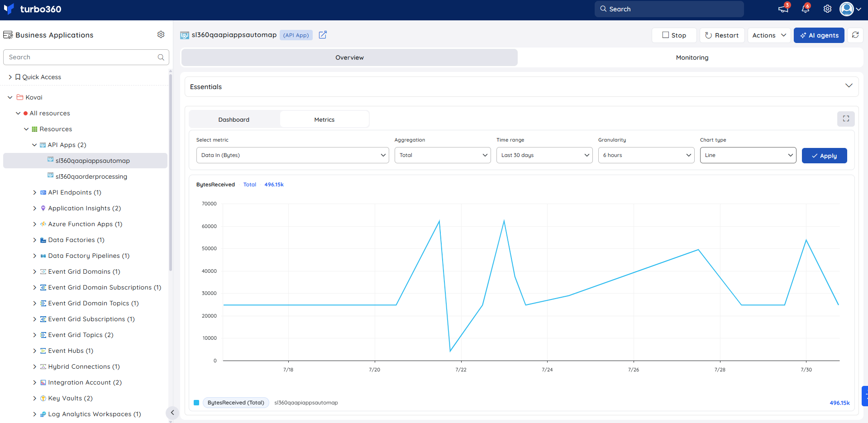The image size is (868, 423).
Task: Open Data Factory Pipelines (1)
Action: tap(89, 256)
